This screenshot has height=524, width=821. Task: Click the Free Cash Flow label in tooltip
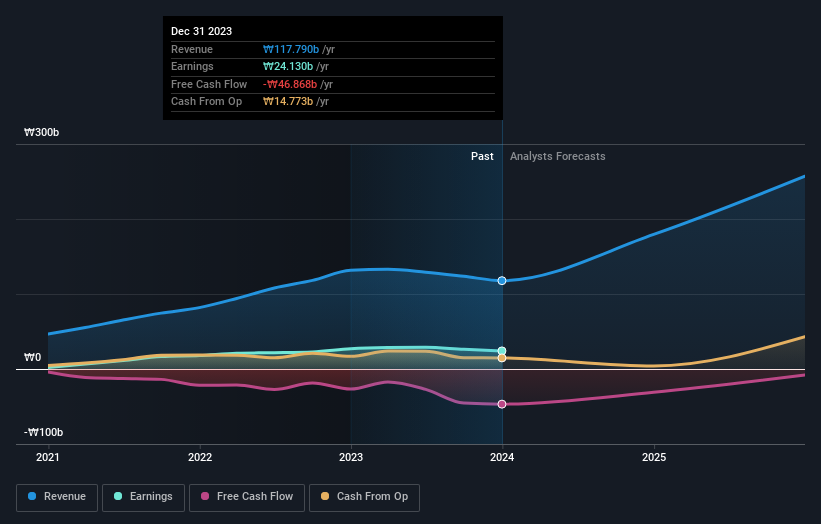tap(209, 84)
